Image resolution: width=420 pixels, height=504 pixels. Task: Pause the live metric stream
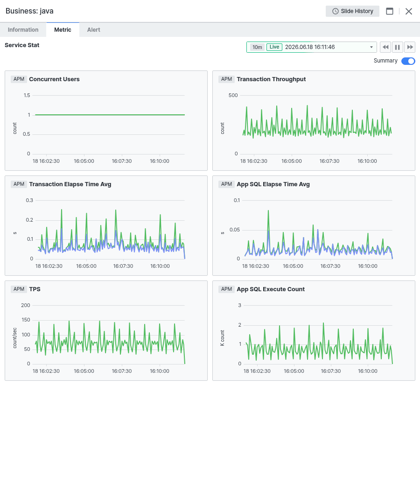coord(398,47)
